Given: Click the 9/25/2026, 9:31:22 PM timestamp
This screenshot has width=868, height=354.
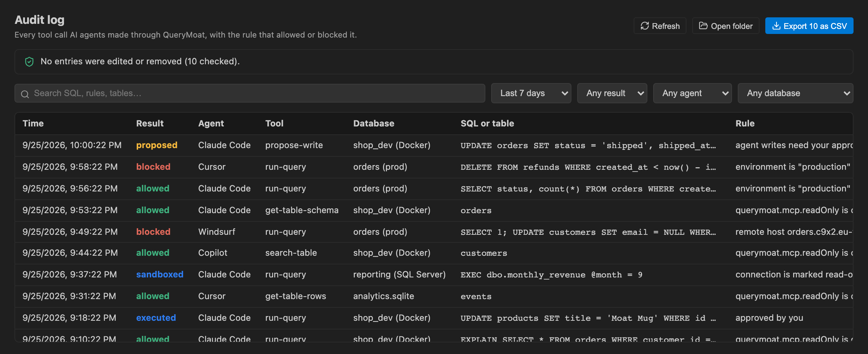Looking at the screenshot, I should tap(69, 296).
